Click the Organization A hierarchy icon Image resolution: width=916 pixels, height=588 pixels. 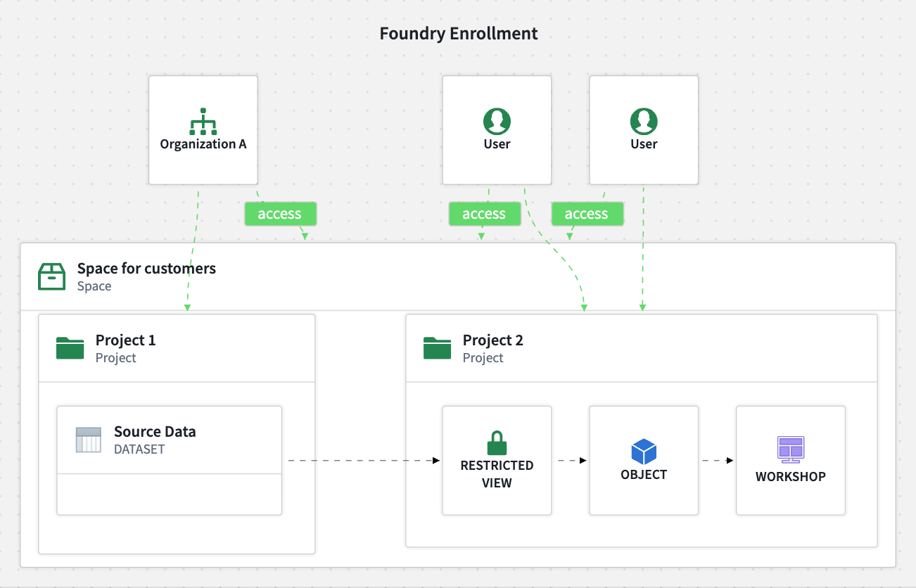click(x=203, y=122)
